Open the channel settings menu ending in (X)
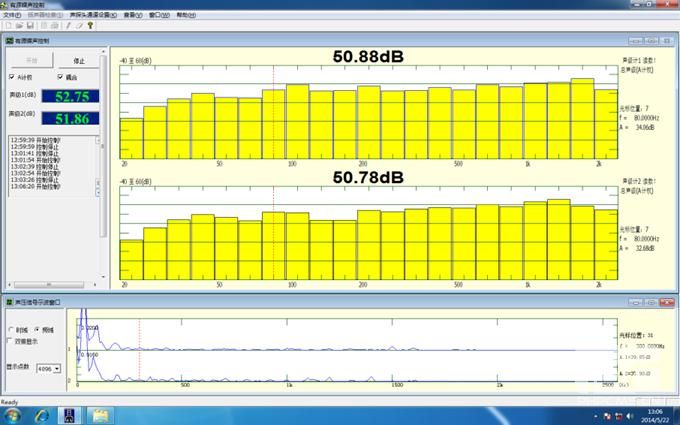680x425 pixels. point(93,15)
